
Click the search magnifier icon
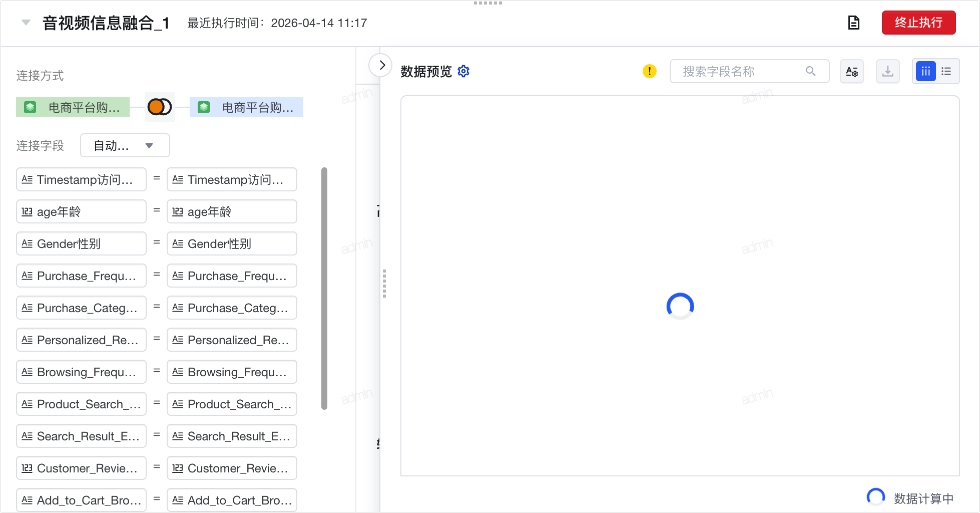[811, 71]
